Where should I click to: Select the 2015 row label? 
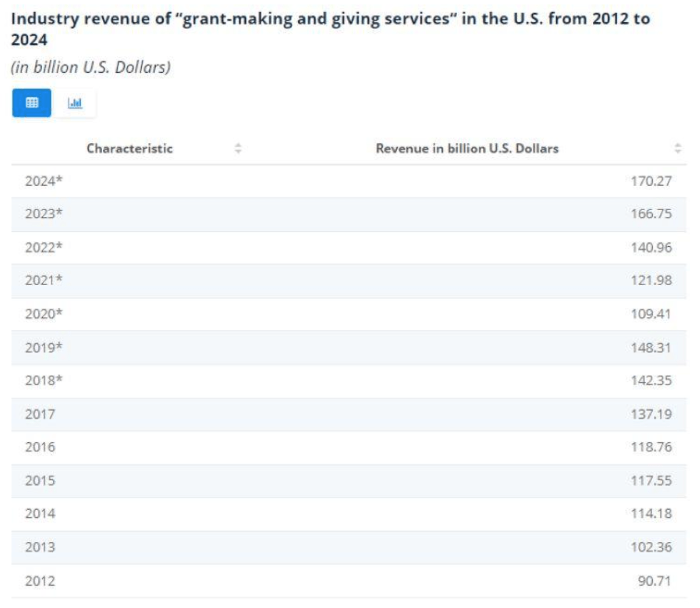pyautogui.click(x=40, y=481)
